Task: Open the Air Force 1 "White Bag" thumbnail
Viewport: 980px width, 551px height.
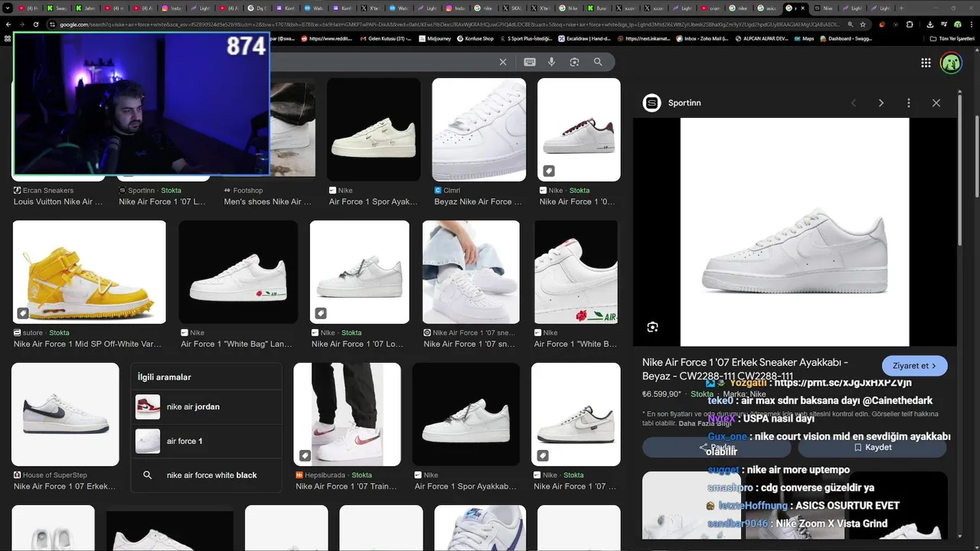Action: 238,272
